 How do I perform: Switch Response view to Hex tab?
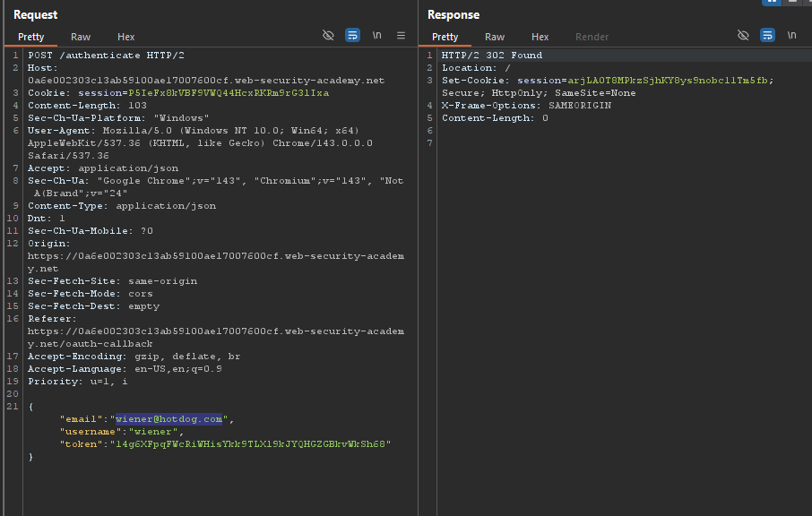coord(540,37)
